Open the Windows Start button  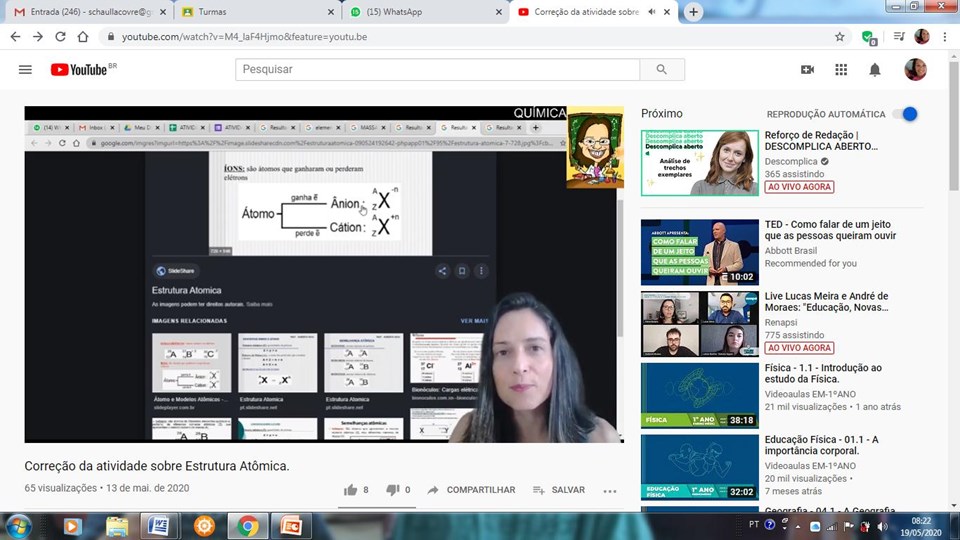(18, 525)
